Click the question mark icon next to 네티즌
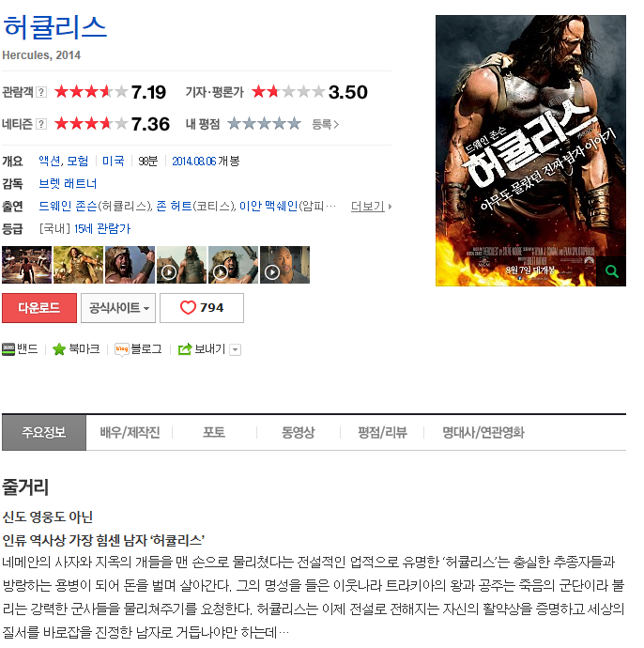This screenshot has height=648, width=644. pos(41,124)
